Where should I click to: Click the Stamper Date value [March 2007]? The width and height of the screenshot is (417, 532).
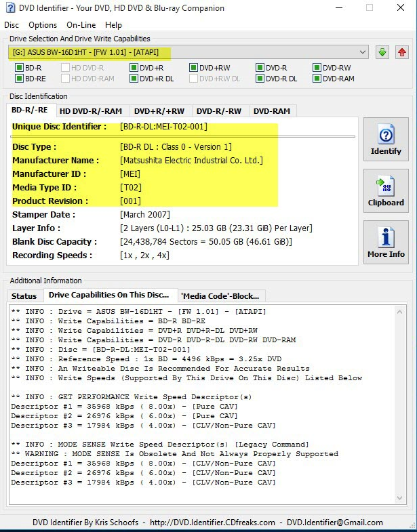click(145, 215)
